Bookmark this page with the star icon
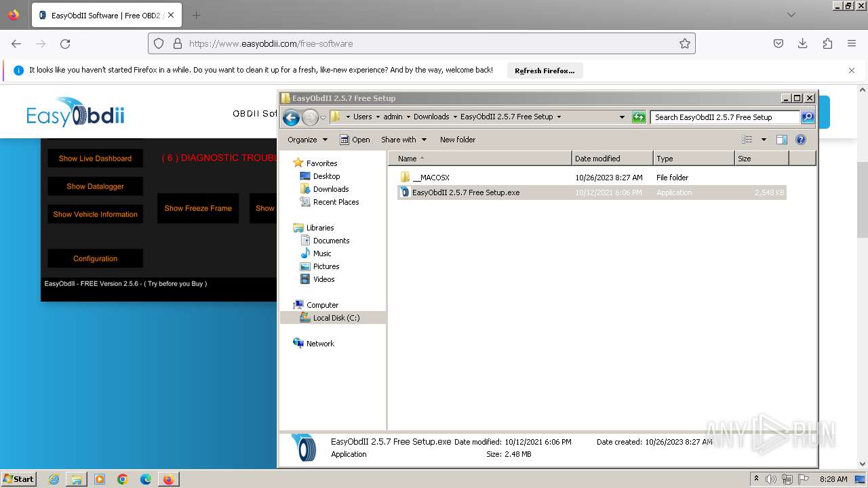The width and height of the screenshot is (868, 488). [x=685, y=43]
